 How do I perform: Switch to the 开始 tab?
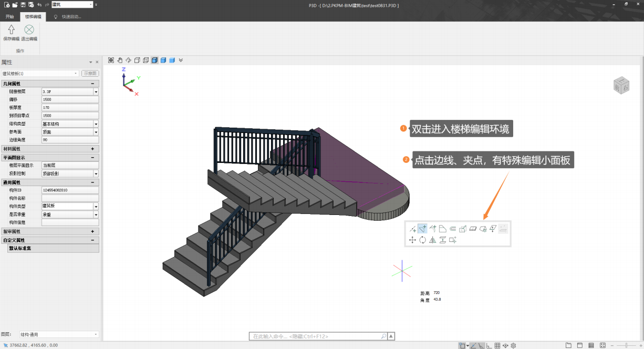[10, 17]
